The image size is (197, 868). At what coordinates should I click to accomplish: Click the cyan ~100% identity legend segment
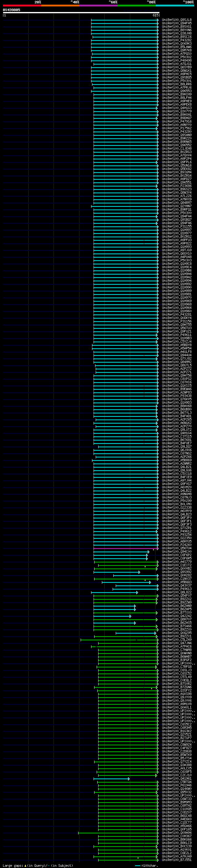tap(175, 6)
